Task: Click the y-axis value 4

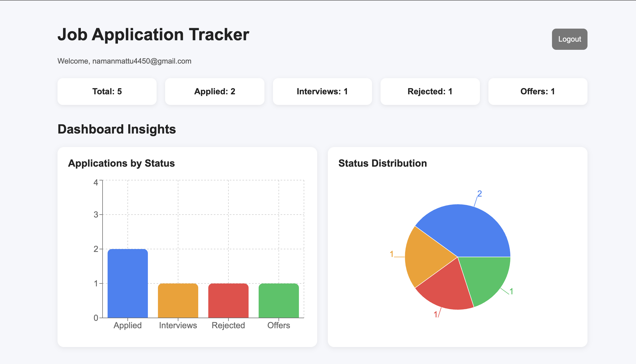Action: 96,183
